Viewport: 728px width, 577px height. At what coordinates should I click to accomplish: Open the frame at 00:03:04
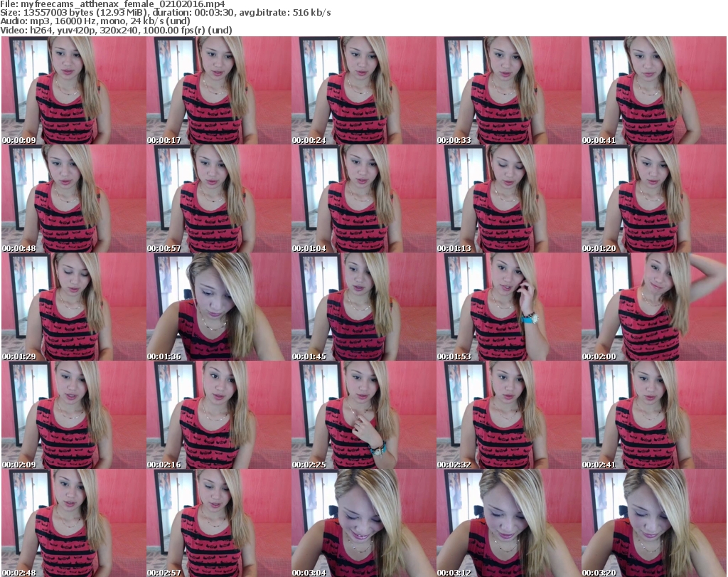(x=363, y=523)
